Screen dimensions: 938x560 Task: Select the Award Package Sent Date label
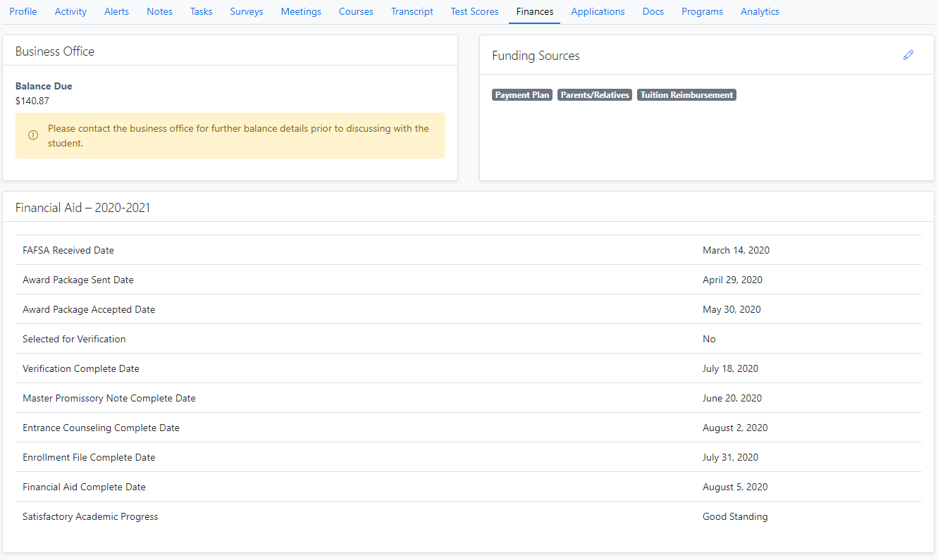point(78,280)
